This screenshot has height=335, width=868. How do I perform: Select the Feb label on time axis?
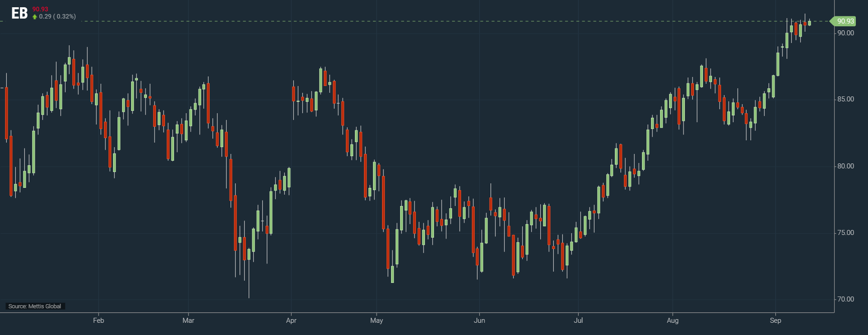click(x=99, y=321)
